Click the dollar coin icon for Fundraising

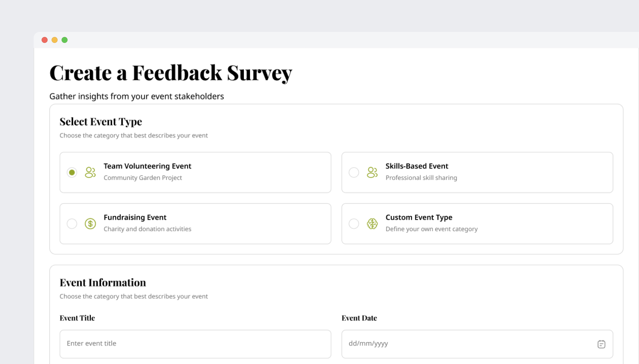[x=90, y=224]
